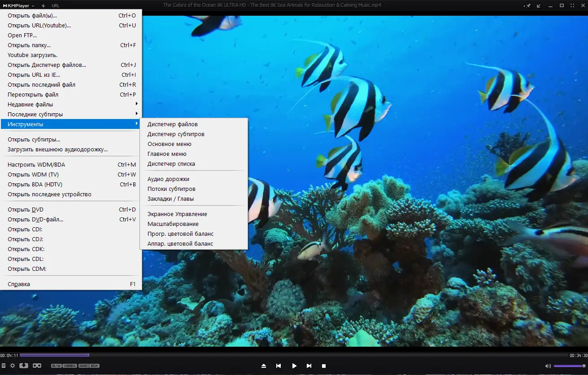Click the pin always-on-top icon in title bar
588x375 pixels.
click(x=528, y=5)
